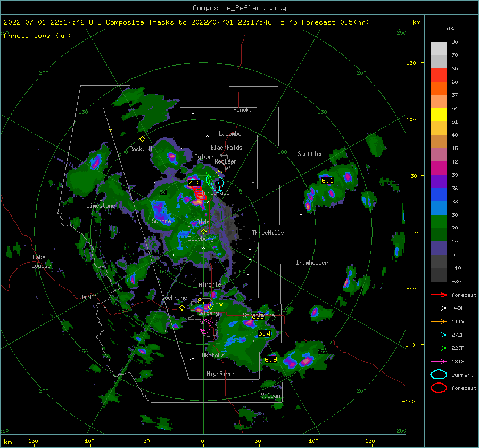Image resolution: width=479 pixels, height=448 pixels.
Task: Click the ThreeHills label
Action: (x=268, y=233)
